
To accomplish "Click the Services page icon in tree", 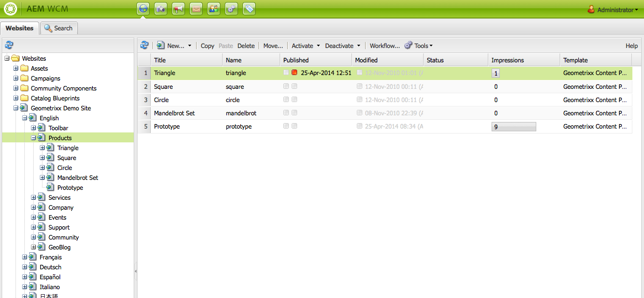I will pos(41,198).
